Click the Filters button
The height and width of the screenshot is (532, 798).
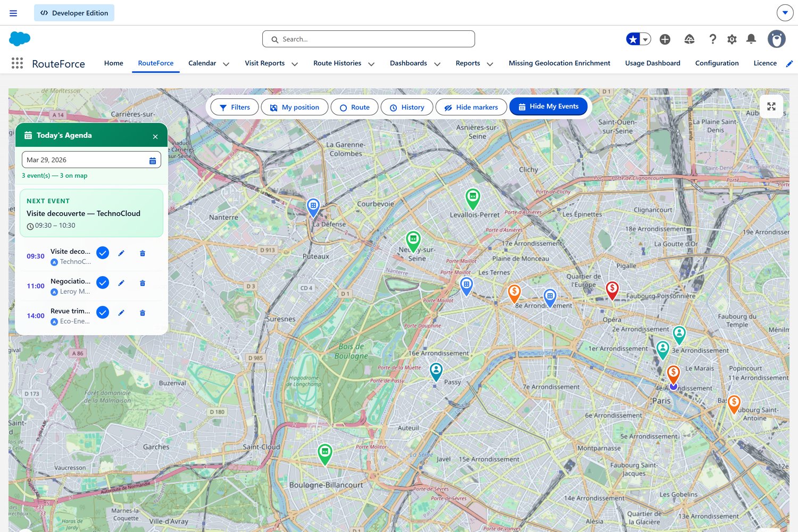point(235,107)
